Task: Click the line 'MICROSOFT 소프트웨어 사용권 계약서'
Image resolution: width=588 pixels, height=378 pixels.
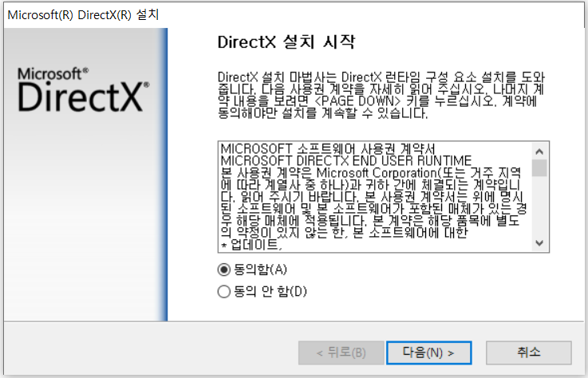Action: (x=328, y=149)
